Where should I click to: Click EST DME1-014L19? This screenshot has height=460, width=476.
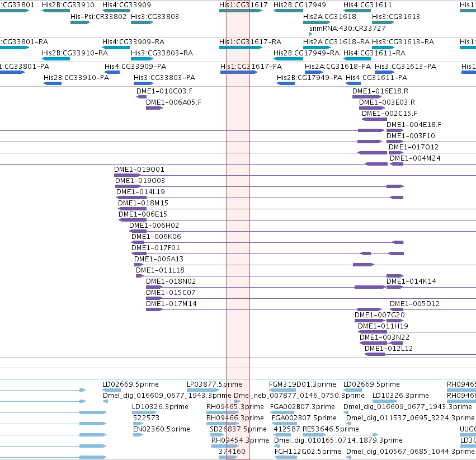(131, 198)
